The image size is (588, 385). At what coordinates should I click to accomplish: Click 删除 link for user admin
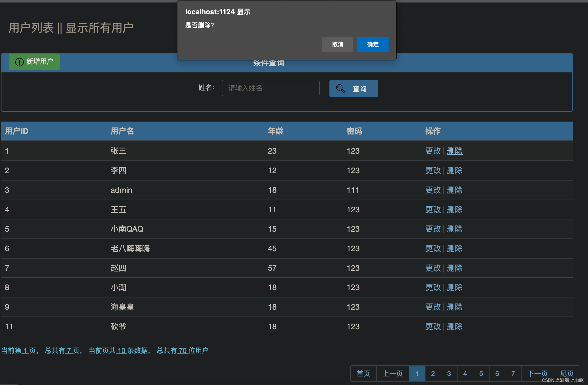click(455, 190)
